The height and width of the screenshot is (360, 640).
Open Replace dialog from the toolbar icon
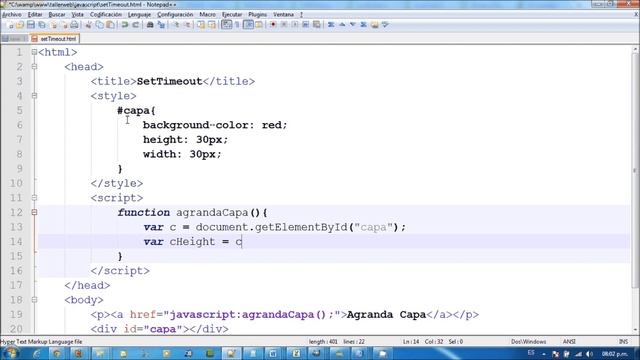(x=161, y=25)
